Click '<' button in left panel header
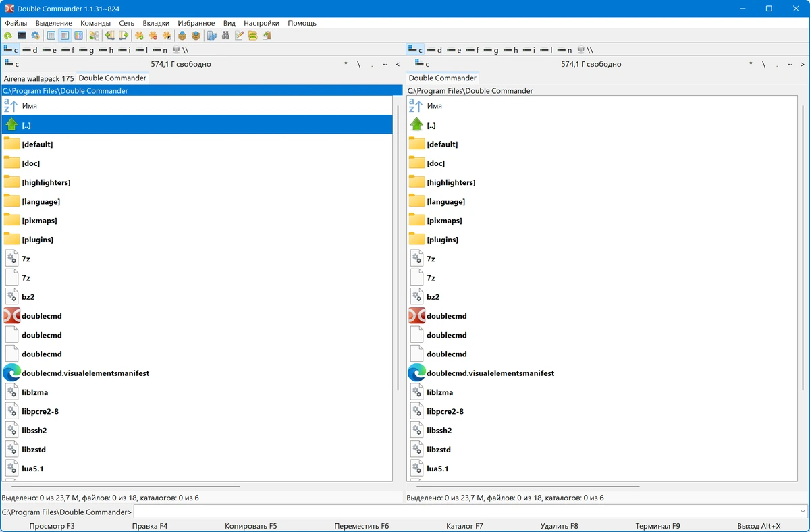The height and width of the screenshot is (532, 810). coord(398,64)
